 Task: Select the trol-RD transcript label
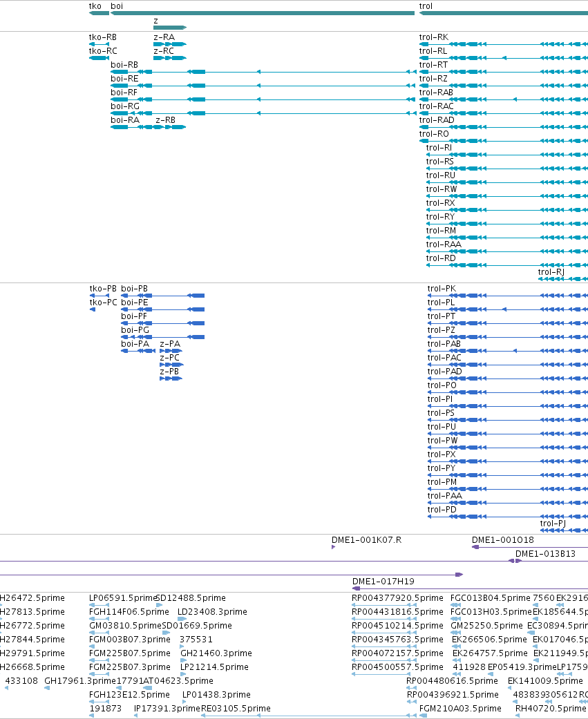click(x=441, y=258)
